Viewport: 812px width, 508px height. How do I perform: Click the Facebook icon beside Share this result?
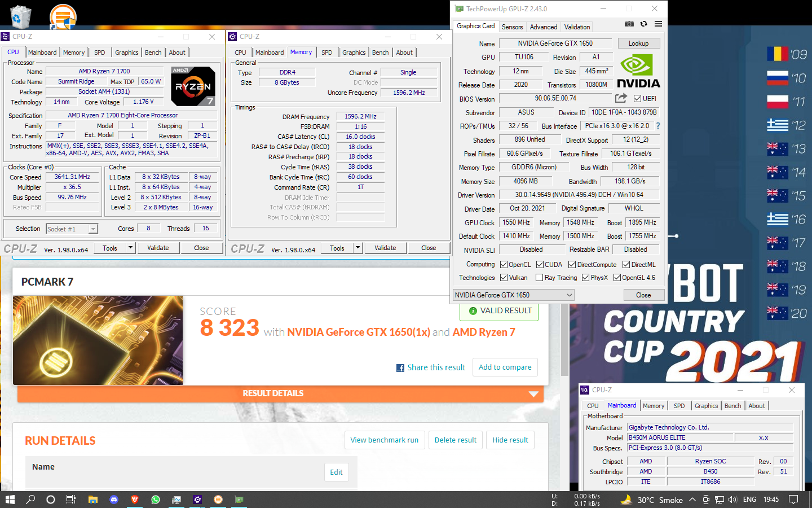coord(400,368)
